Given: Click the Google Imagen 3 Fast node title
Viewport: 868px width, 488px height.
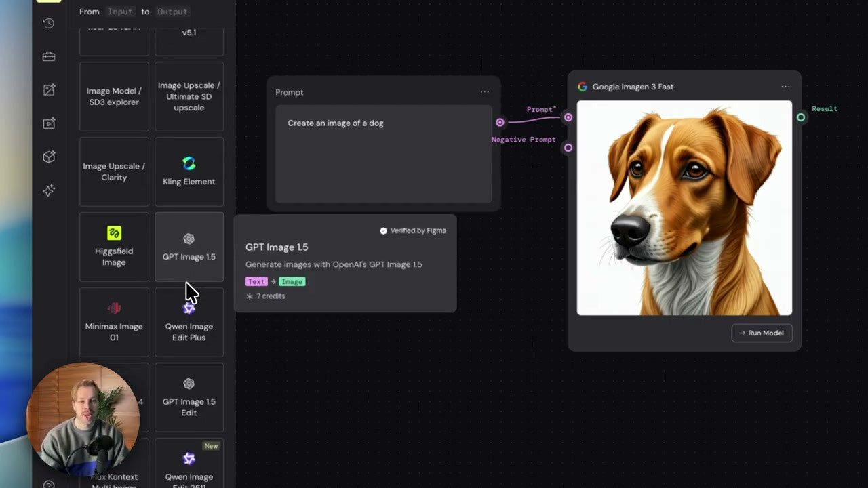Looking at the screenshot, I should coord(633,87).
